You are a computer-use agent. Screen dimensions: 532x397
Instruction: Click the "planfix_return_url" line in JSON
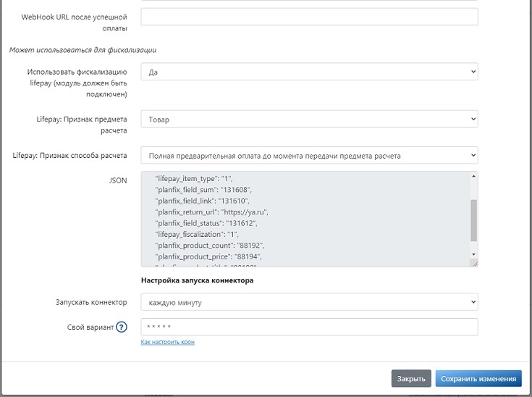[211, 212]
